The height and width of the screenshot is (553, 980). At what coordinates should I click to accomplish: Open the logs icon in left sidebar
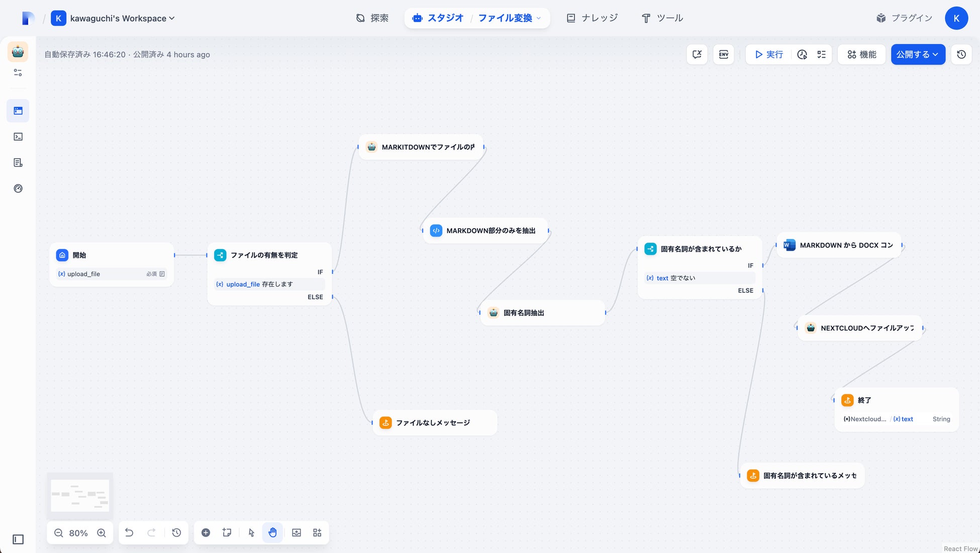point(18,163)
